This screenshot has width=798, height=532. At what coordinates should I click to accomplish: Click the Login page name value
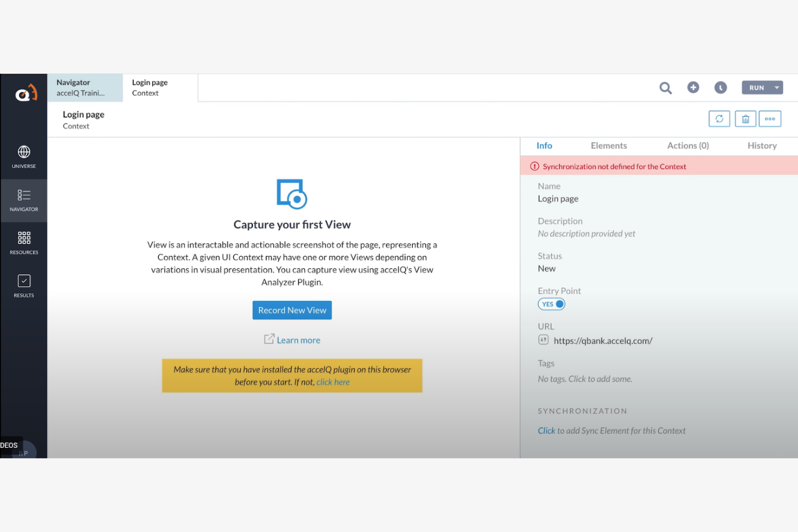pos(558,199)
